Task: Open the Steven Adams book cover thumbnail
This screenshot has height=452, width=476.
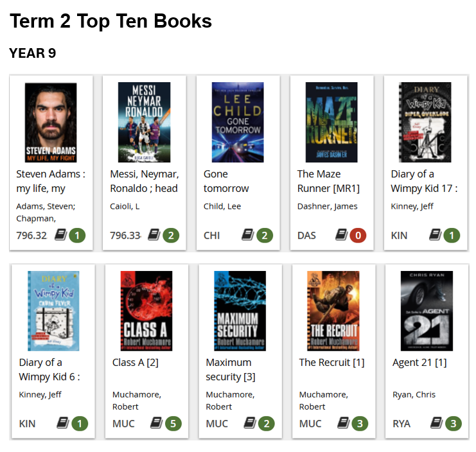Action: click(x=51, y=123)
